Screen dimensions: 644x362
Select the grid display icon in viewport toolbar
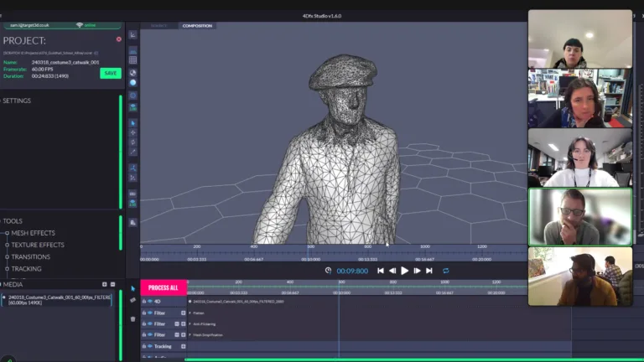tap(132, 60)
